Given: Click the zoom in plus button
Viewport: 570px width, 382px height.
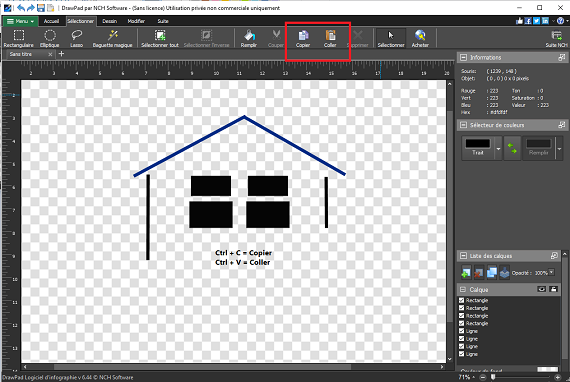Looking at the screenshot, I should coord(557,377).
